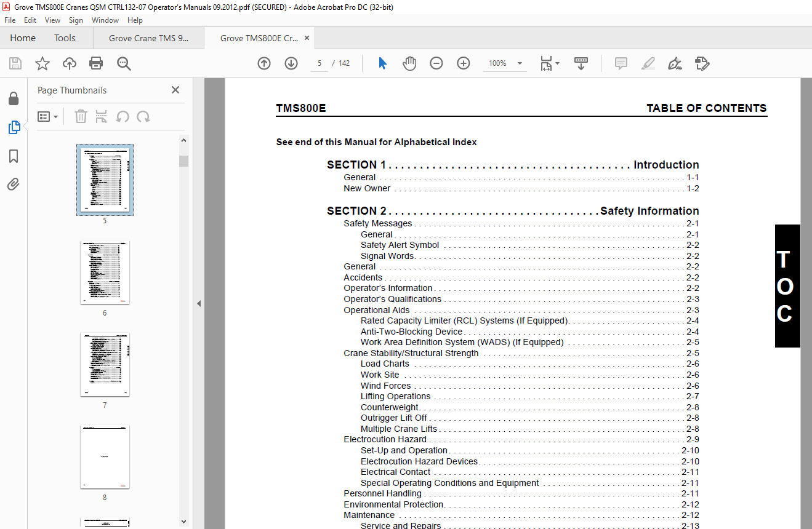Screen dimensions: 812x529
Task: Click the thumbnails scrollbar handle
Action: 183,161
